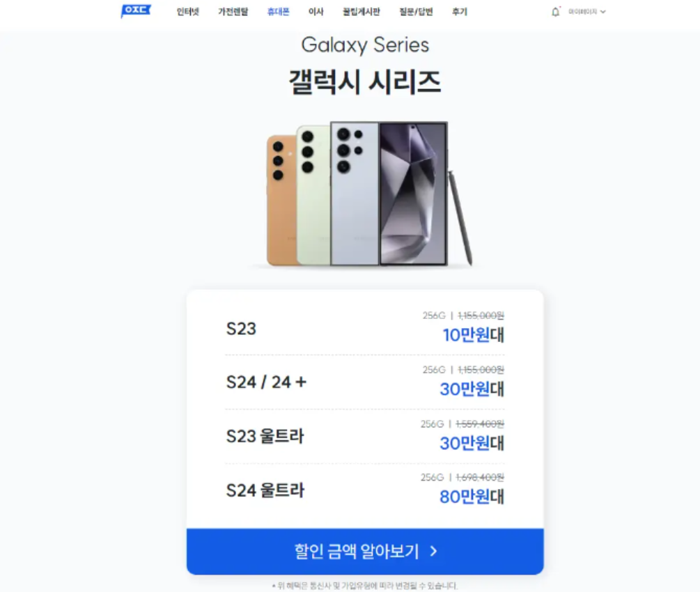The height and width of the screenshot is (592, 700).
Task: Select the S23 price row
Action: coord(365,328)
